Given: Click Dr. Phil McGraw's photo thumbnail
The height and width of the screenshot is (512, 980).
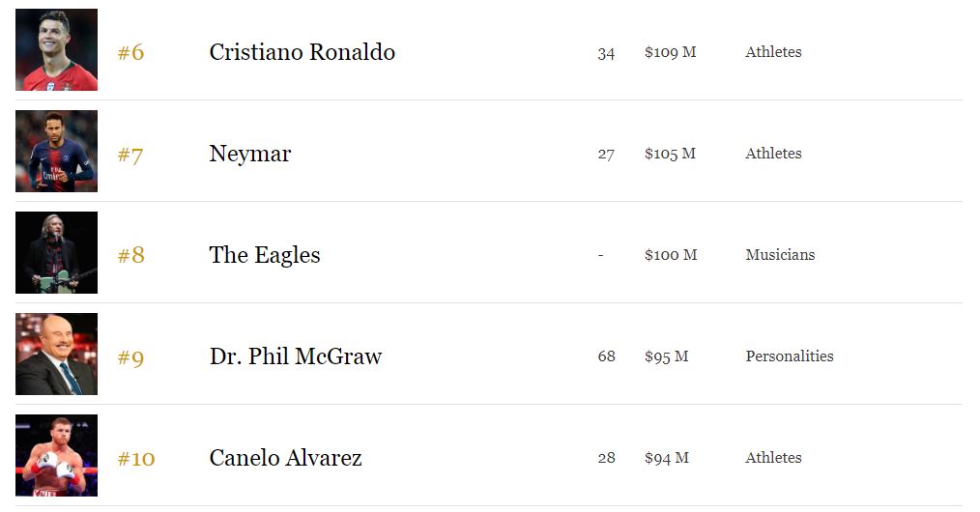Looking at the screenshot, I should [x=56, y=355].
